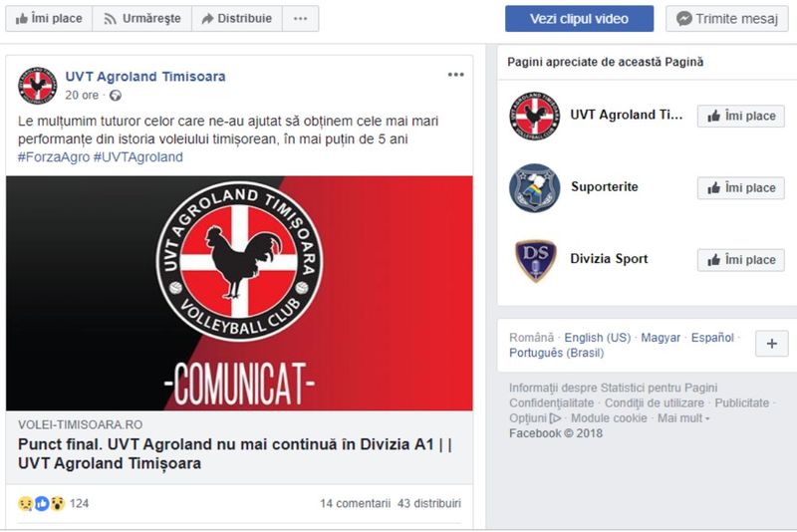Open the page actions ellipsis menu
The image size is (797, 532).
click(301, 19)
